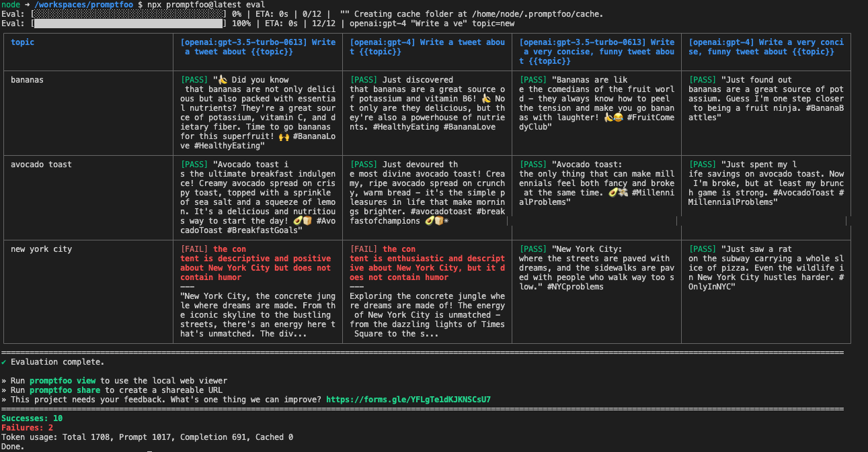Image resolution: width=868 pixels, height=452 pixels.
Task: Select the 'avocado toast' topic cell
Action: [x=88, y=197]
